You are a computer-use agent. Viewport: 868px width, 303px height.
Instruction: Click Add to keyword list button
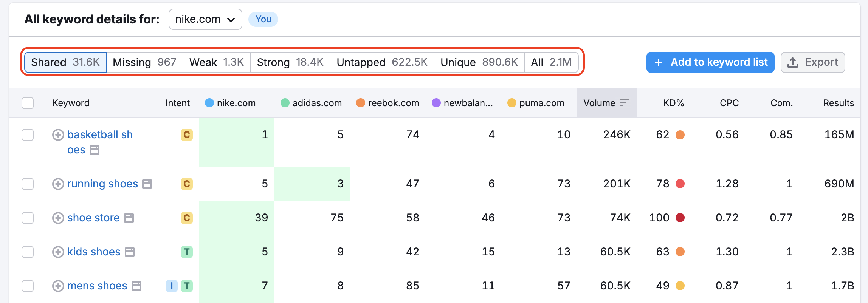710,62
